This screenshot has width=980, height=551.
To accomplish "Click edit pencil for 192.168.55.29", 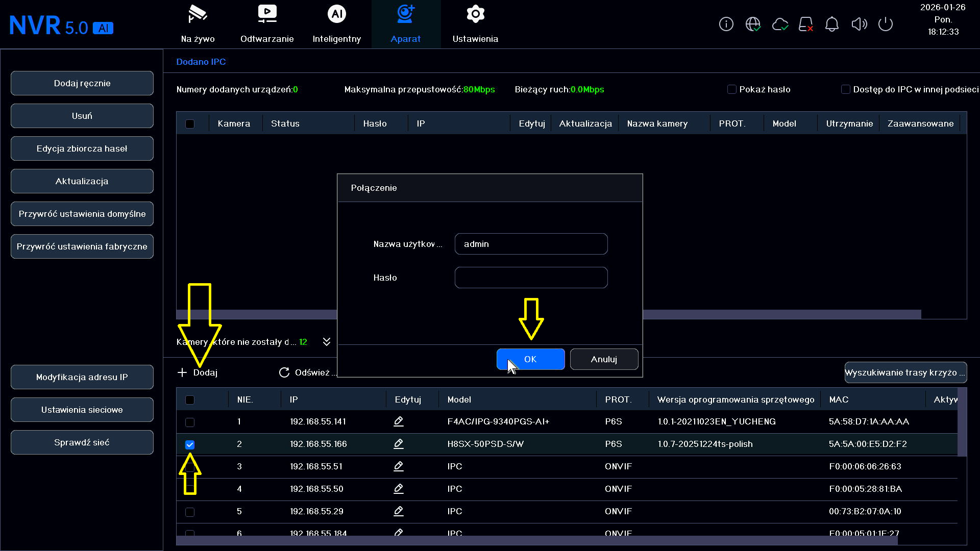I will 399,511.
